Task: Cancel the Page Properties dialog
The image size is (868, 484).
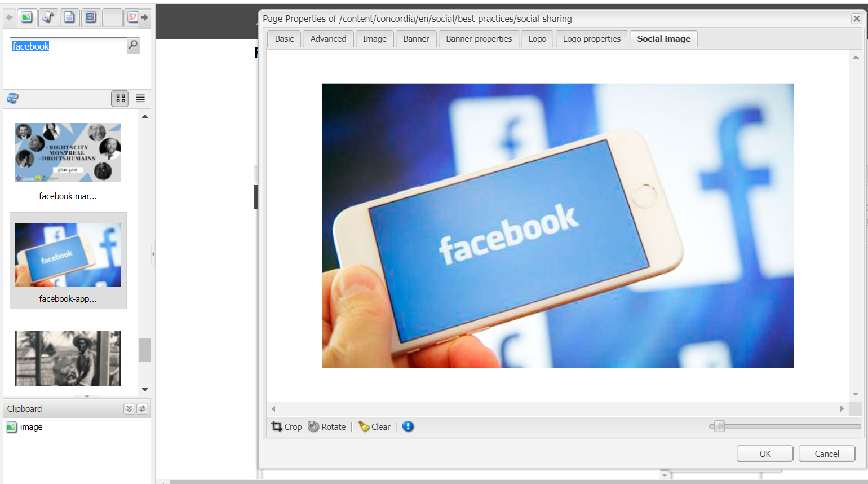Action: (x=827, y=454)
